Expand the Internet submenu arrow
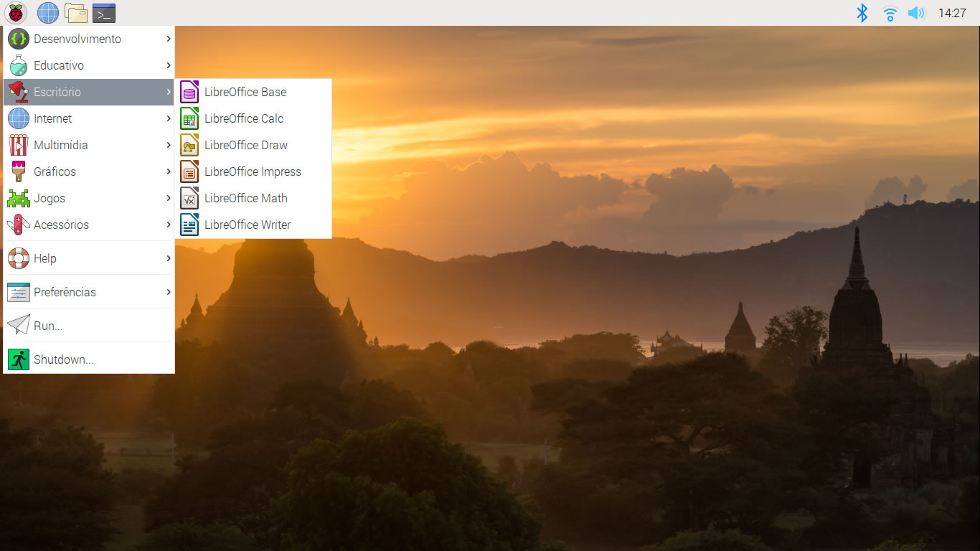 (169, 118)
